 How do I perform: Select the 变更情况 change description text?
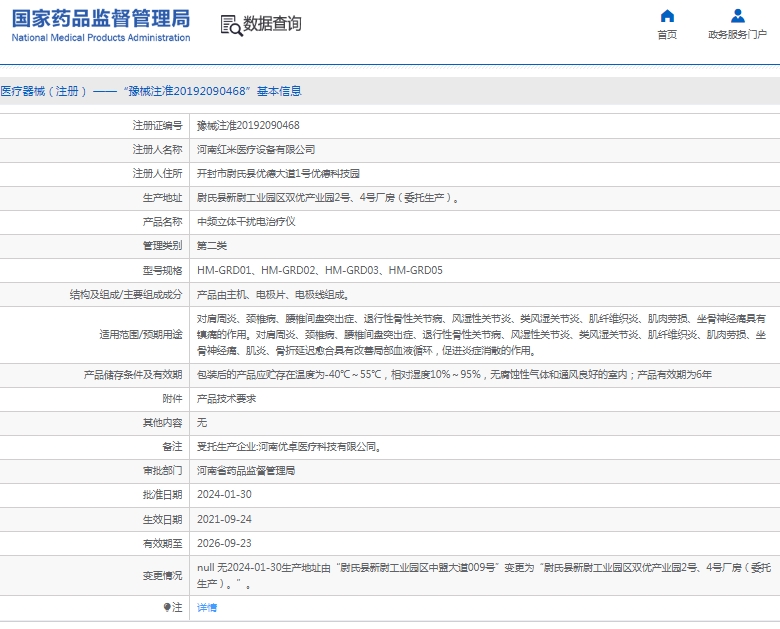pos(484,575)
